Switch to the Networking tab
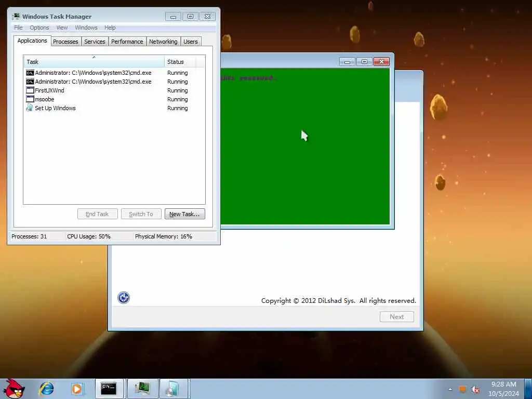The width and height of the screenshot is (532, 399). [x=163, y=42]
